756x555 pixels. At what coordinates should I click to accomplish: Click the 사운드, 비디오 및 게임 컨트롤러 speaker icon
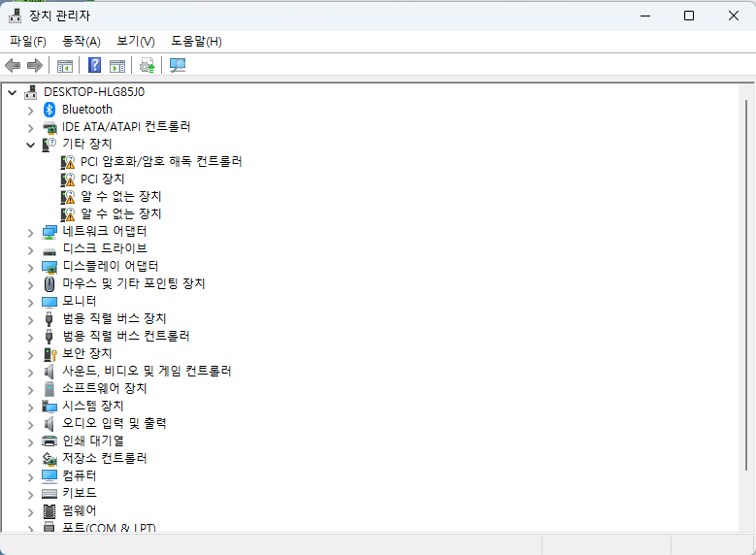[49, 372]
